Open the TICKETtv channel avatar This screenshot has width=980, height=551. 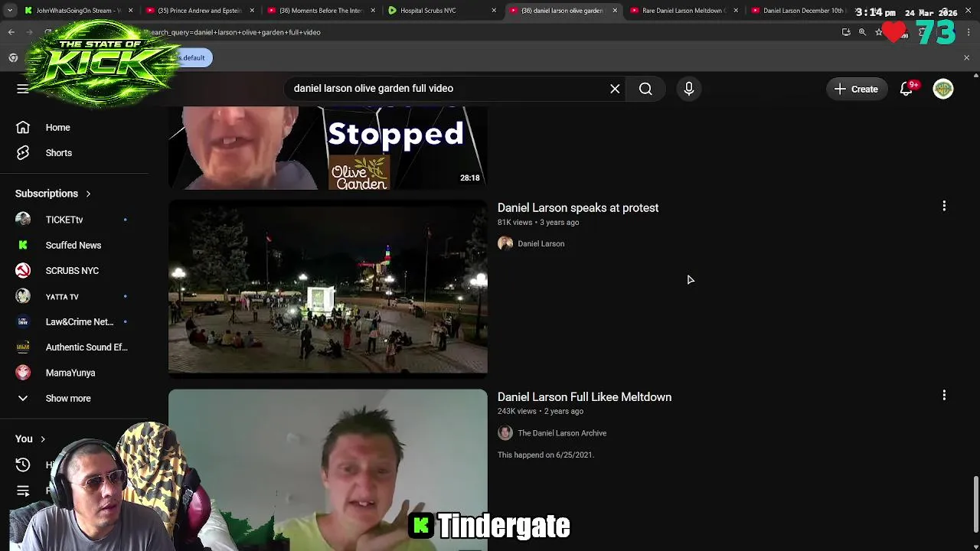[23, 220]
